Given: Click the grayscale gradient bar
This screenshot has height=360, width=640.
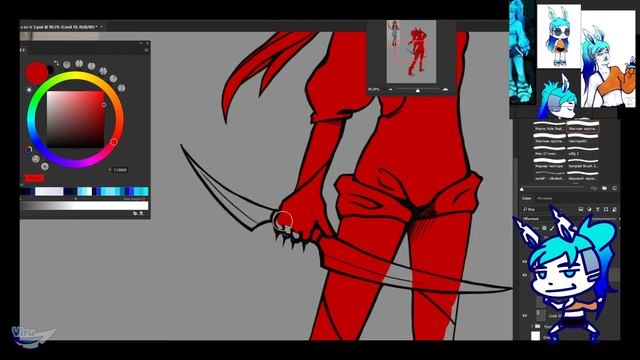Looking at the screenshot, I should tap(84, 205).
